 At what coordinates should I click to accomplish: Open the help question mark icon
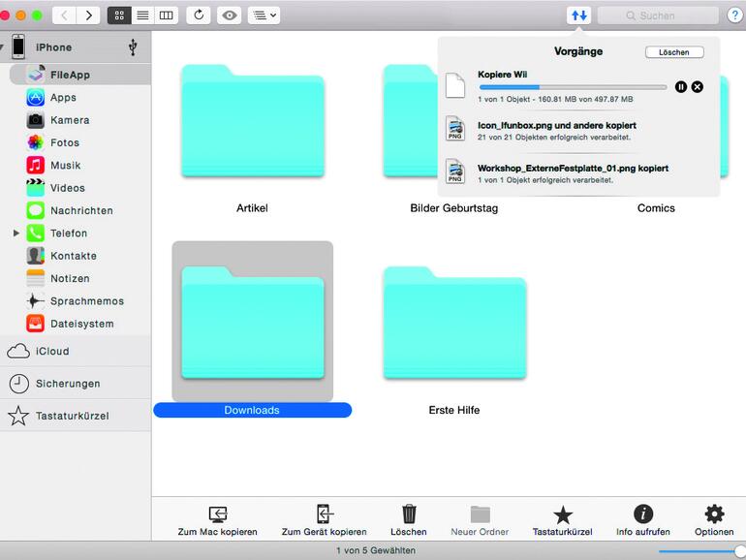(734, 16)
